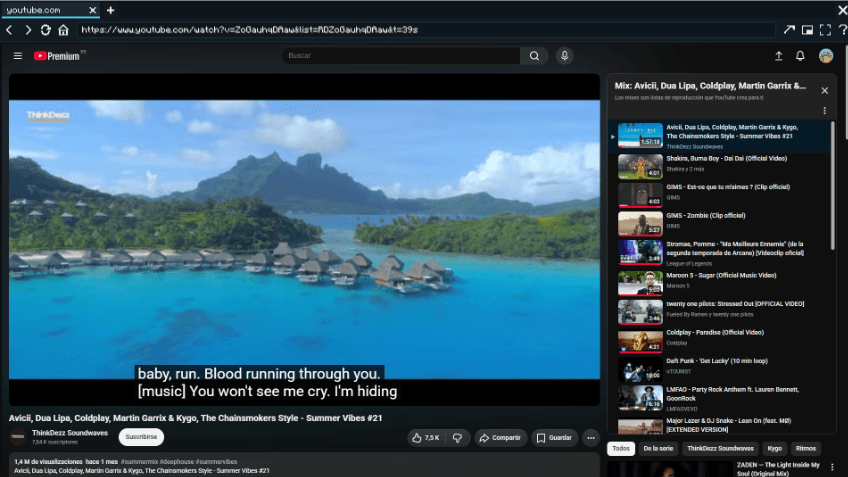848x477 pixels.
Task: Play LMFAO - Party Rock Anthem item
Action: [719, 399]
